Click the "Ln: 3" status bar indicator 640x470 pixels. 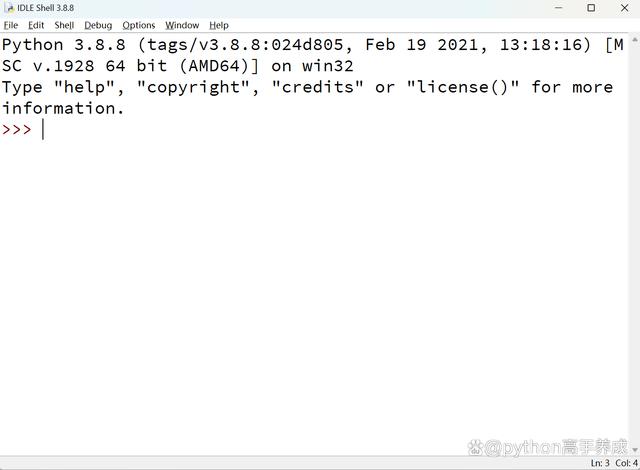tap(599, 463)
